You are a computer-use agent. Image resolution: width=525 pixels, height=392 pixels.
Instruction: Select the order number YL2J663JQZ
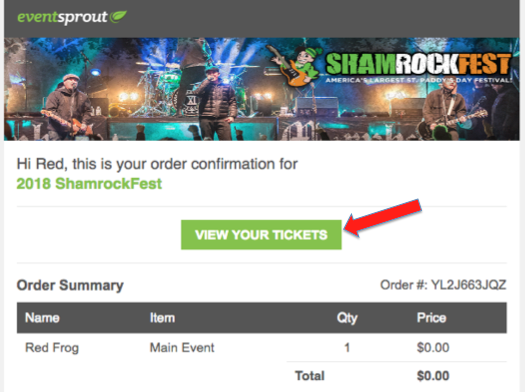(x=468, y=285)
